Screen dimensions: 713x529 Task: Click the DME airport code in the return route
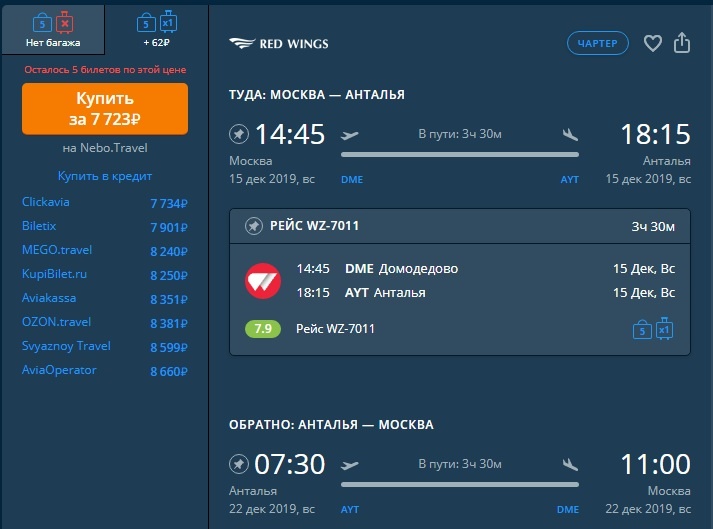(x=568, y=509)
